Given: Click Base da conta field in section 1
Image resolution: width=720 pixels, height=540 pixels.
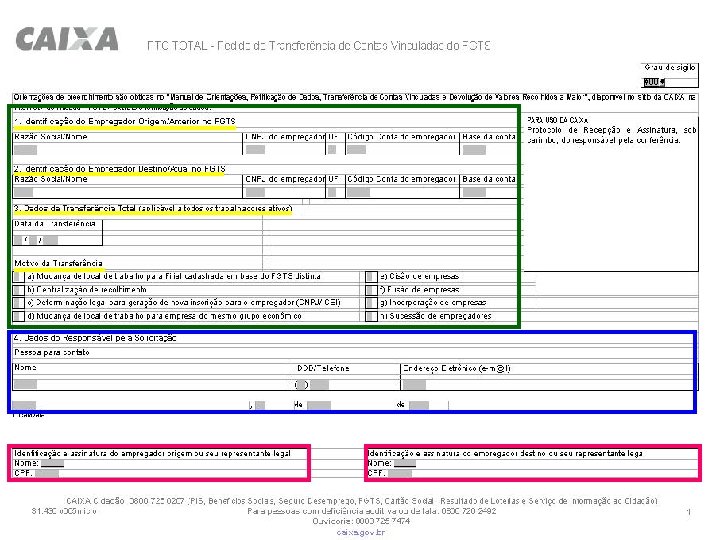Looking at the screenshot, I should (x=474, y=150).
